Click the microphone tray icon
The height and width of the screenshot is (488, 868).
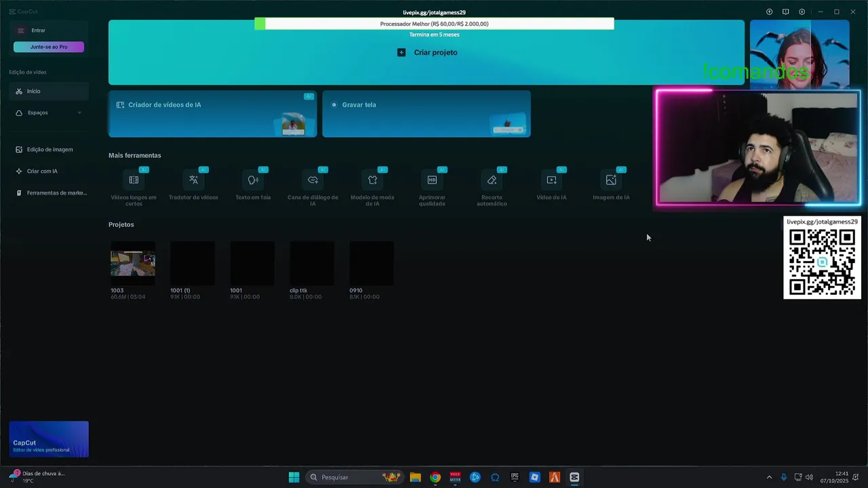pyautogui.click(x=784, y=477)
